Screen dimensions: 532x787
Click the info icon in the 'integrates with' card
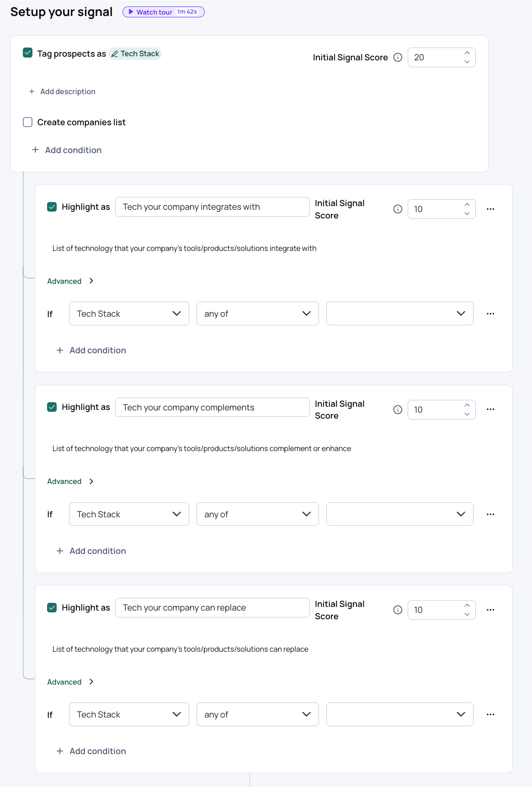coord(398,209)
